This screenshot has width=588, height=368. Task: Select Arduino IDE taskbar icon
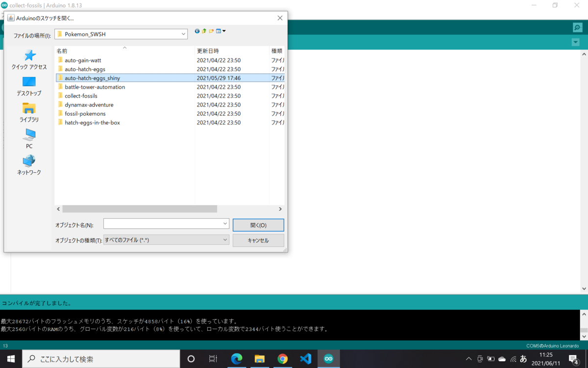point(329,359)
